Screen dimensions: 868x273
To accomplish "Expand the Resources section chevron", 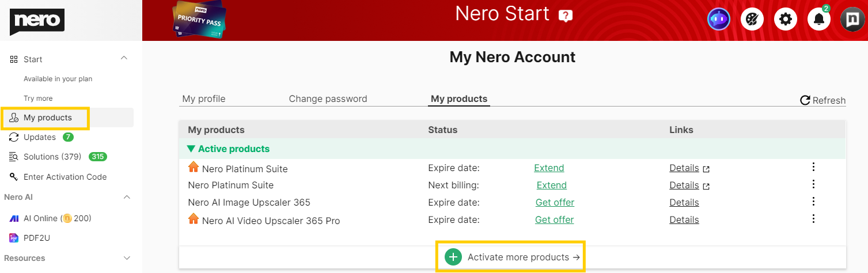I will coord(127,258).
